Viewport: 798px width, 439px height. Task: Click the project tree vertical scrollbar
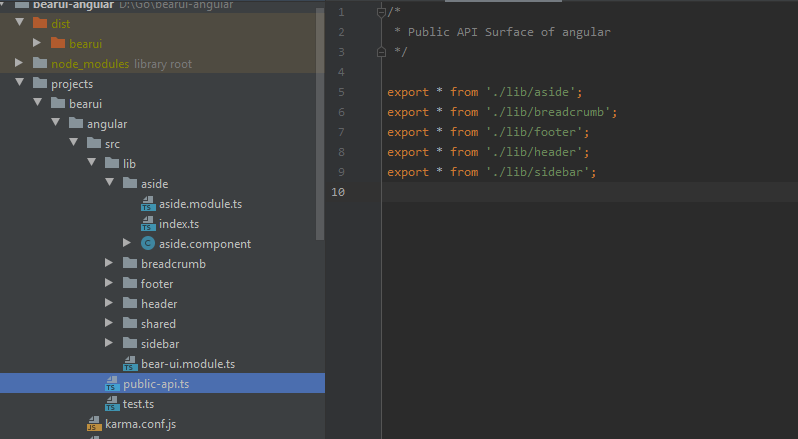click(x=320, y=124)
